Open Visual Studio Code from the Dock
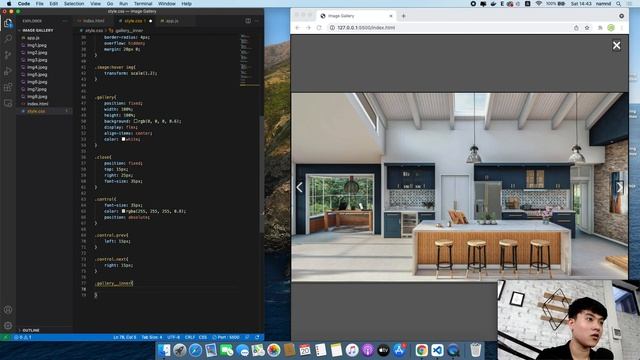The image size is (640, 360). point(437,350)
